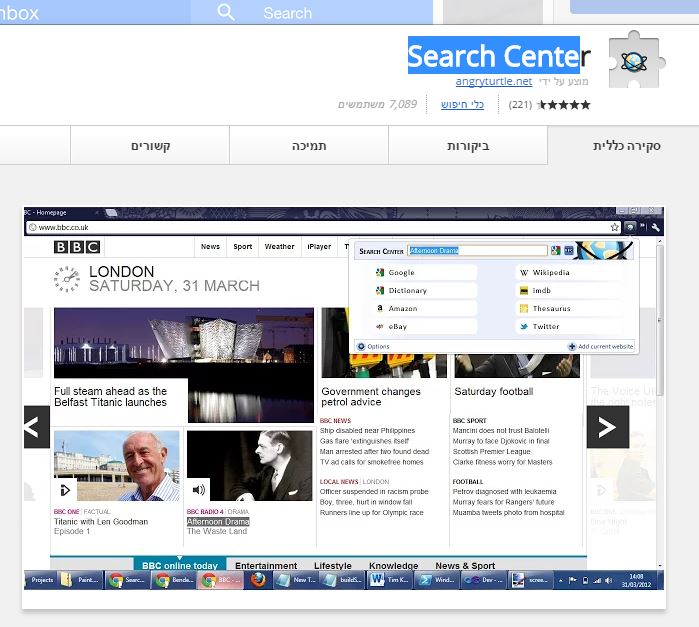Click the Search Center puzzle-piece extension icon
Image resolution: width=699 pixels, height=627 pixels.
point(637,60)
